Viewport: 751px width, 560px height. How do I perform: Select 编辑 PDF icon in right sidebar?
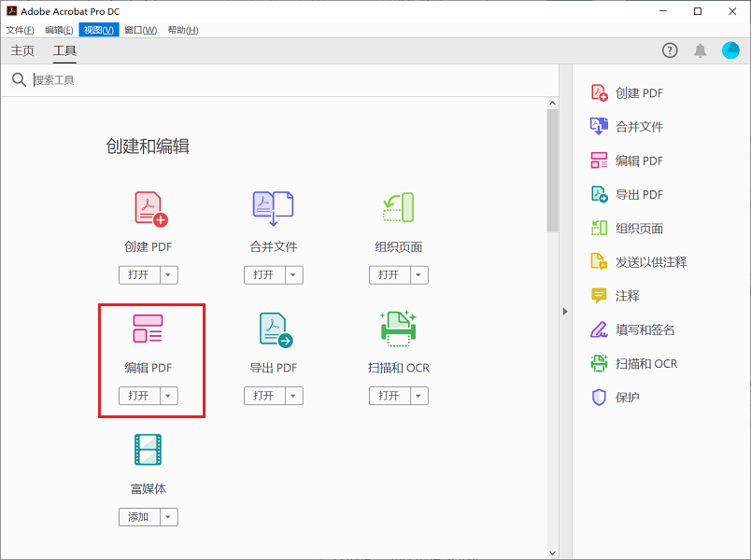tap(599, 161)
